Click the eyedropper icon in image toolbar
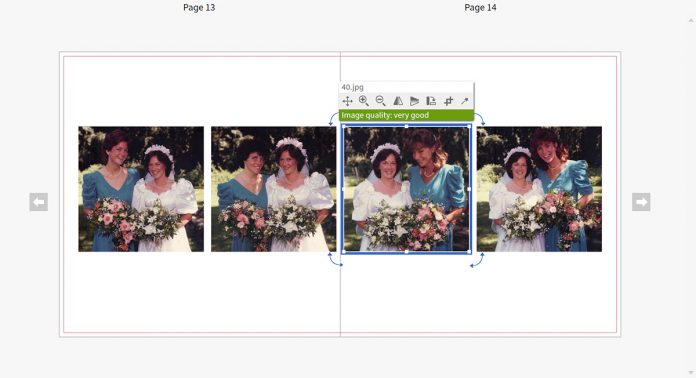 tap(465, 101)
